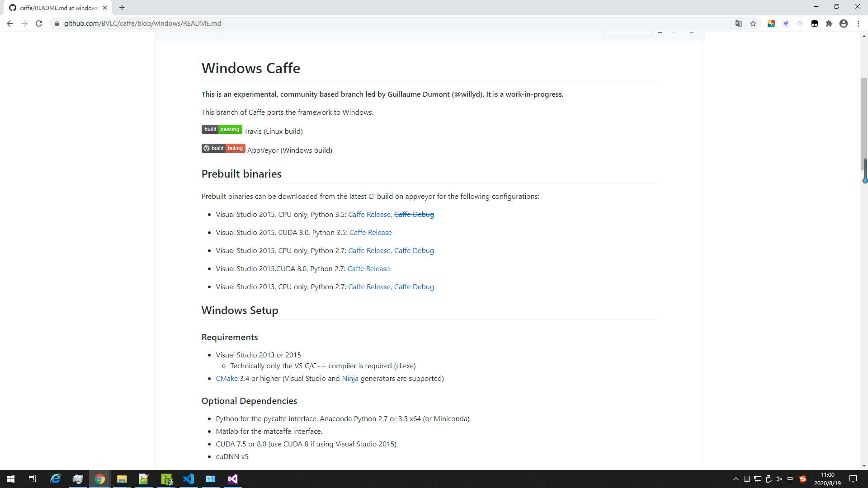Reload the current GitHub page
868x488 pixels.
[39, 23]
